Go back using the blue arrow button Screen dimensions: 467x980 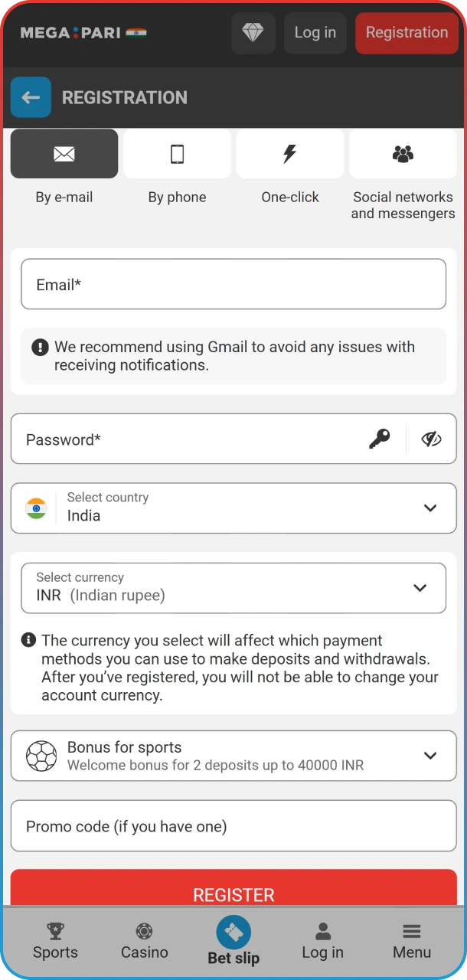tap(31, 97)
